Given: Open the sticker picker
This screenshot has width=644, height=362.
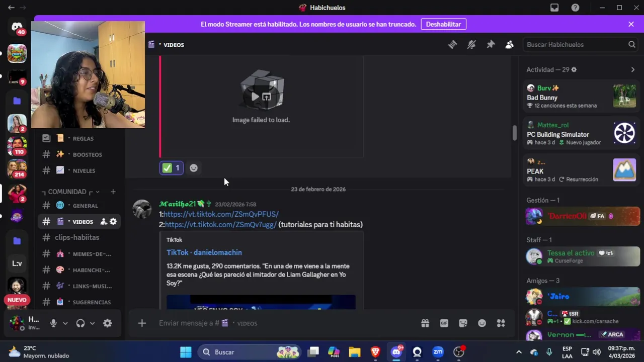Looking at the screenshot, I should click(463, 323).
